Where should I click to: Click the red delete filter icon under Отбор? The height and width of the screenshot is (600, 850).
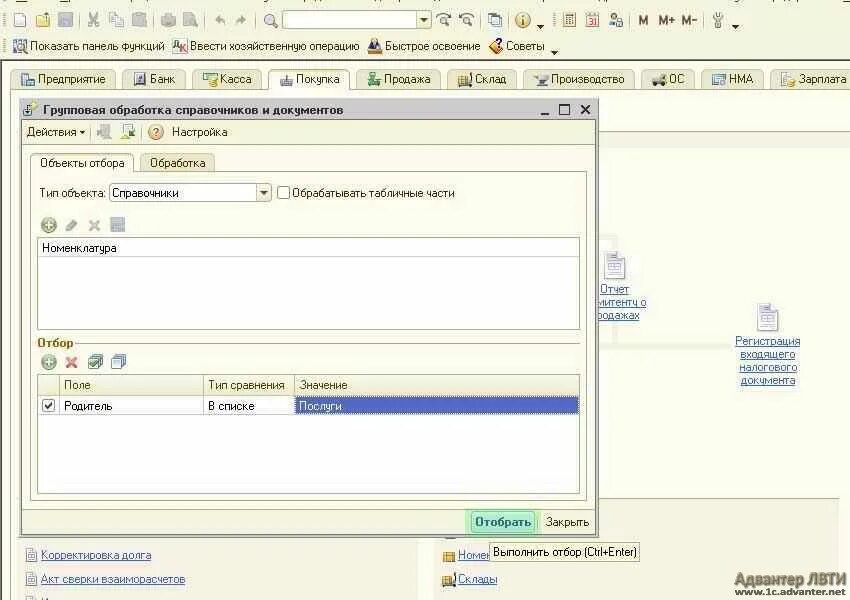pos(71,362)
